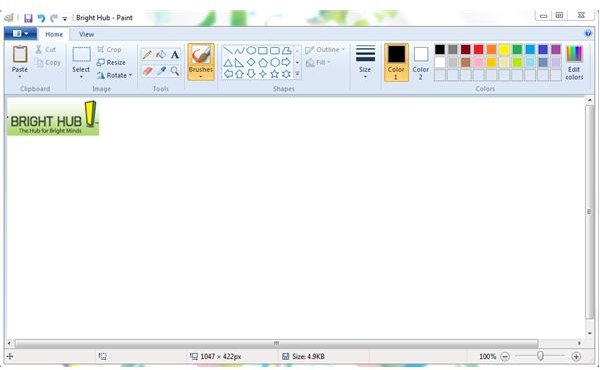Click the zoom in plus button

576,357
